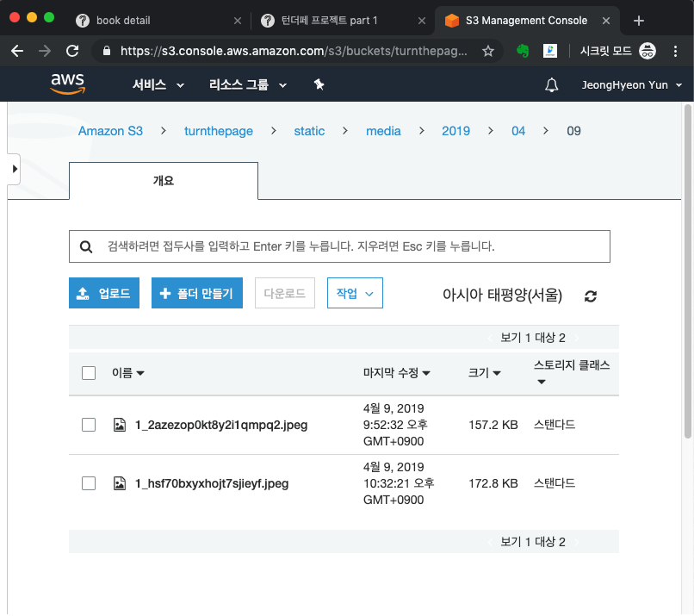Click the 09 breadcrumb current folder
Viewport: 694px width, 616px height.
tap(573, 131)
